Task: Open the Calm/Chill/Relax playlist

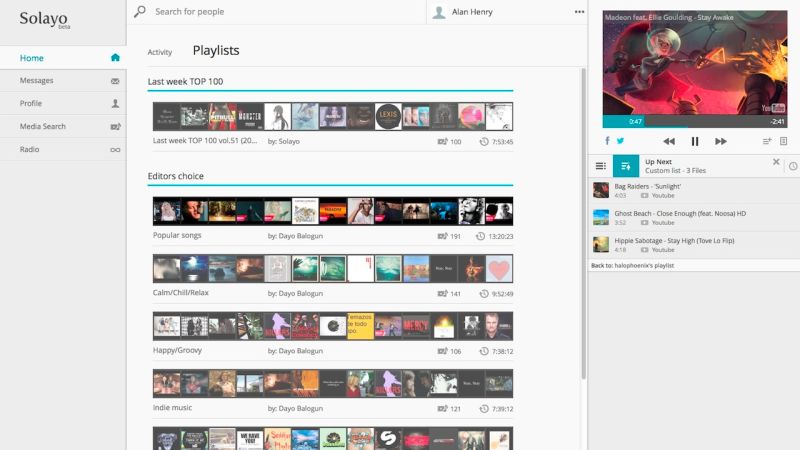Action: point(181,293)
